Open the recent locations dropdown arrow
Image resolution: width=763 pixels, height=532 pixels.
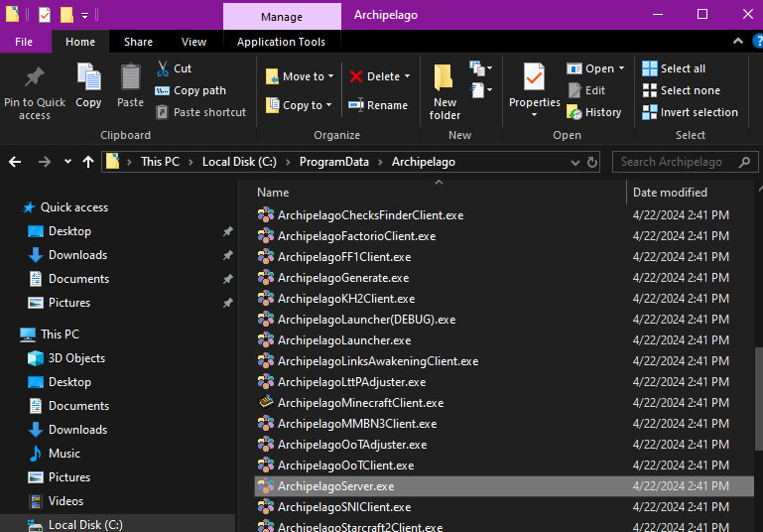tap(67, 162)
